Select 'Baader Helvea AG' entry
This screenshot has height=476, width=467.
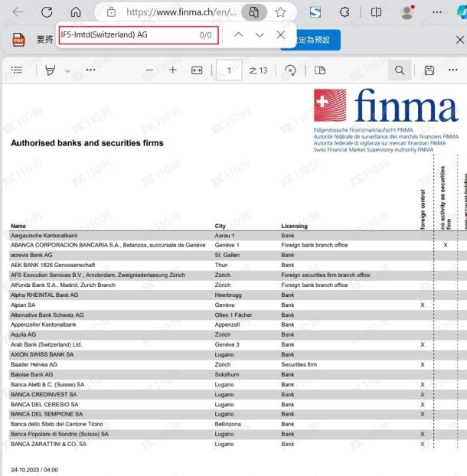[x=34, y=364]
